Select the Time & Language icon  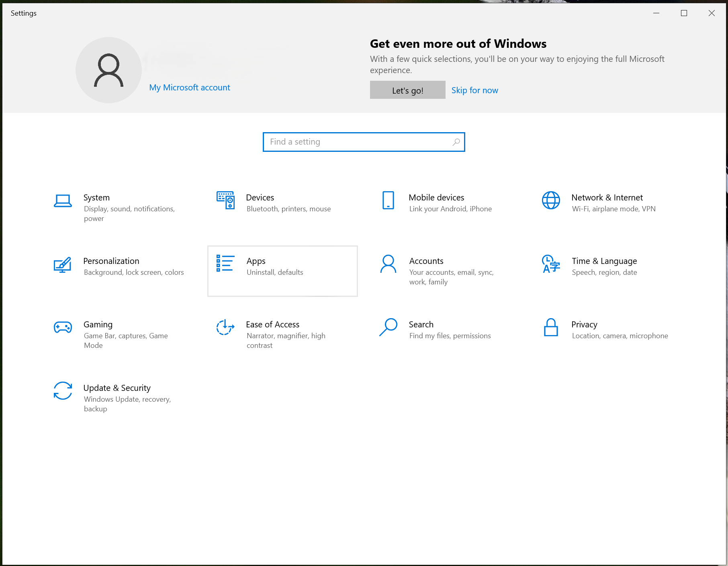pos(551,264)
